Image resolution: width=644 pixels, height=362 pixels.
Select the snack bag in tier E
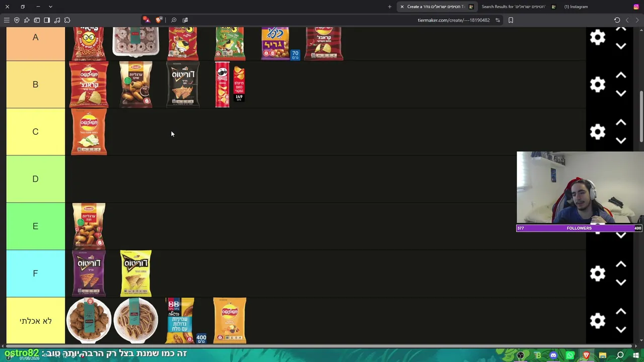(x=89, y=226)
